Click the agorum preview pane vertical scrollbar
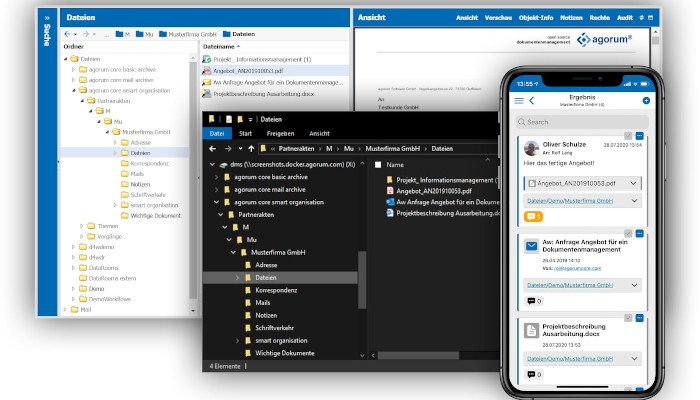 [655, 41]
